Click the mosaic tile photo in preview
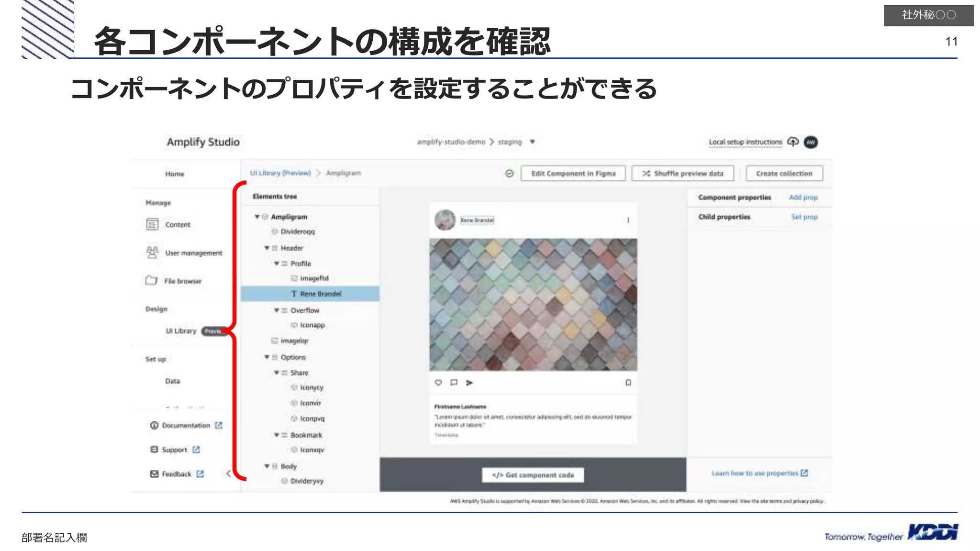980x551 pixels. (x=533, y=305)
